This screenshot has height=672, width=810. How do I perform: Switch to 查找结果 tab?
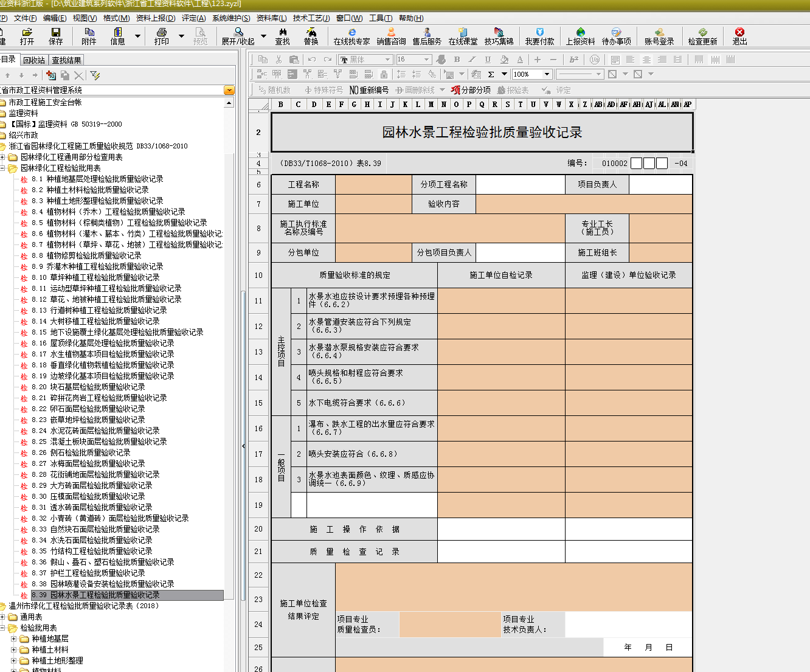pyautogui.click(x=66, y=60)
